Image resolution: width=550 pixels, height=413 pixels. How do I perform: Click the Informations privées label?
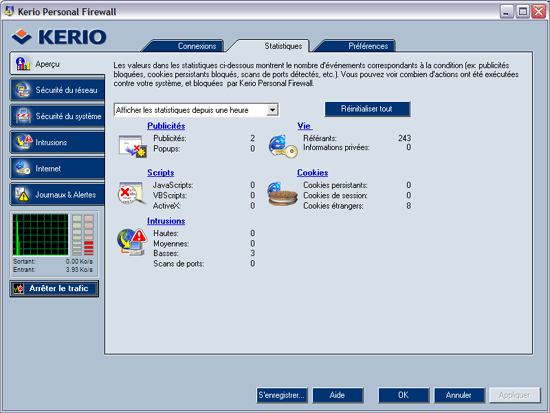[x=336, y=147]
